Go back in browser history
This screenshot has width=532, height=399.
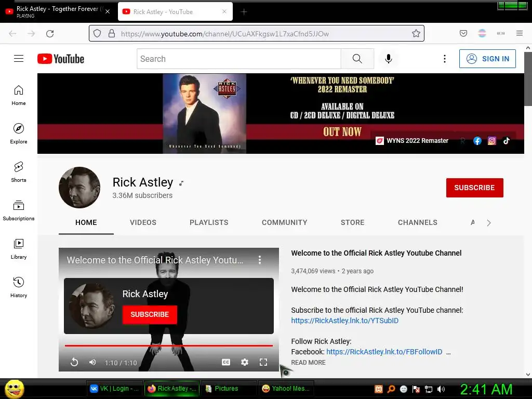pos(12,34)
